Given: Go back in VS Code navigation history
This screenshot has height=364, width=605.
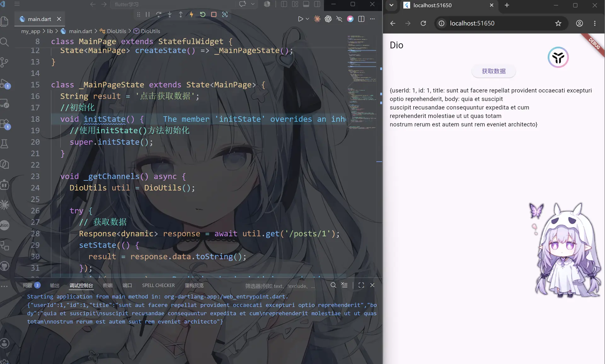Looking at the screenshot, I should pos(93,4).
